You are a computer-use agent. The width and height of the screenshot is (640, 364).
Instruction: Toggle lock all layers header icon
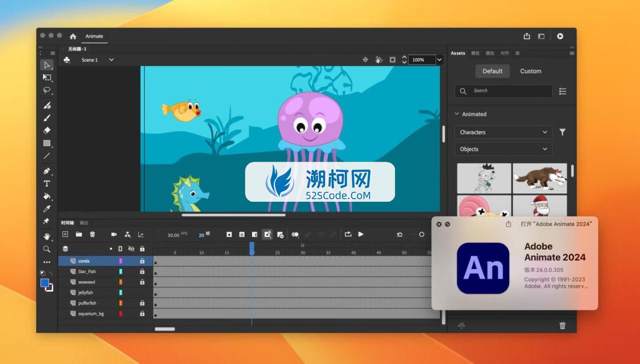coord(142,249)
